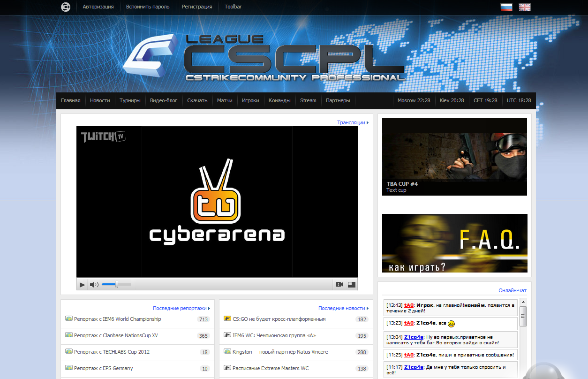Go to the Турниры section

[x=130, y=100]
